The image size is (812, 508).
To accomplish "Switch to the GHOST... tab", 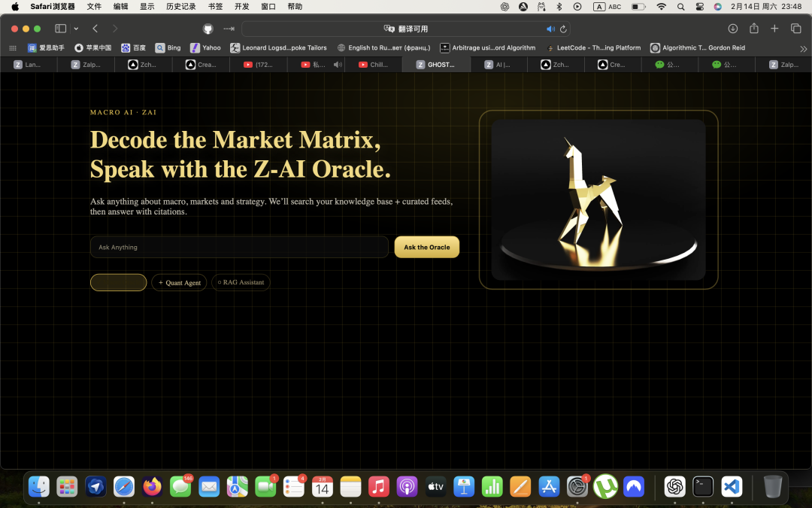I will pos(436,65).
